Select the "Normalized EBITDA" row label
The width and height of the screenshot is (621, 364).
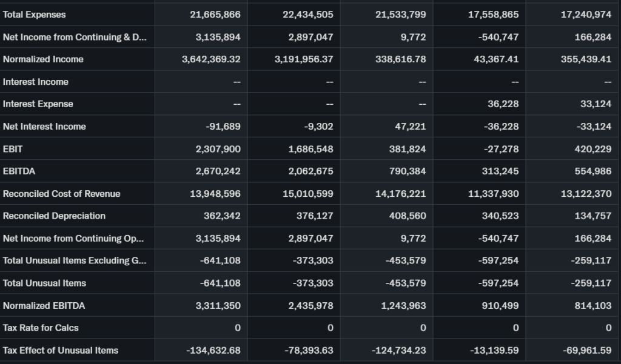point(44,306)
